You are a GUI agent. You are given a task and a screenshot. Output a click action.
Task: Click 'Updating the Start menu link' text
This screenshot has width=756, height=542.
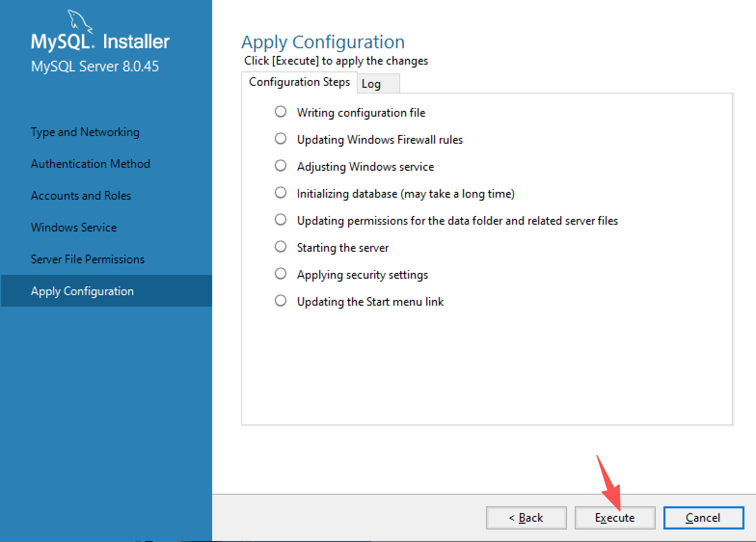click(370, 302)
